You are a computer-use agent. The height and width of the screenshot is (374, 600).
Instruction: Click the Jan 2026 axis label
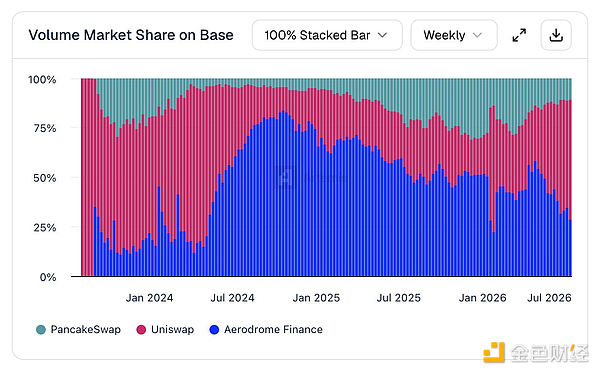tap(483, 298)
